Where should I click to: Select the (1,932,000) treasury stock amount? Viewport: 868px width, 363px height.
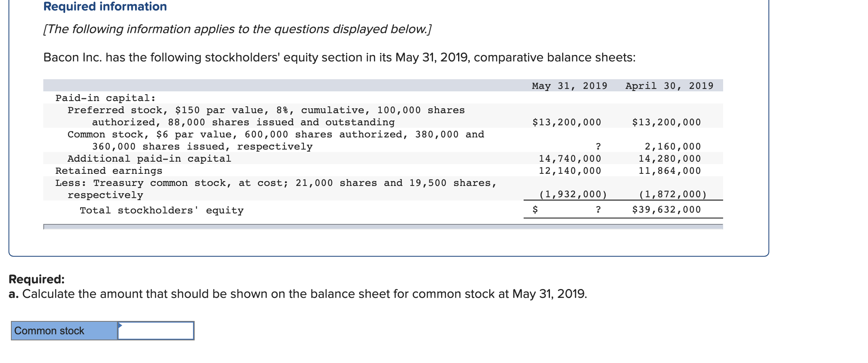tap(573, 194)
